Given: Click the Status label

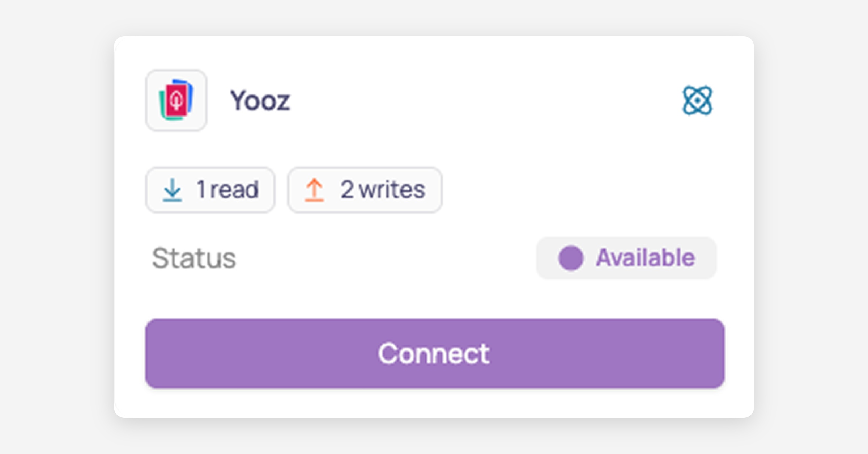Looking at the screenshot, I should coord(194,258).
